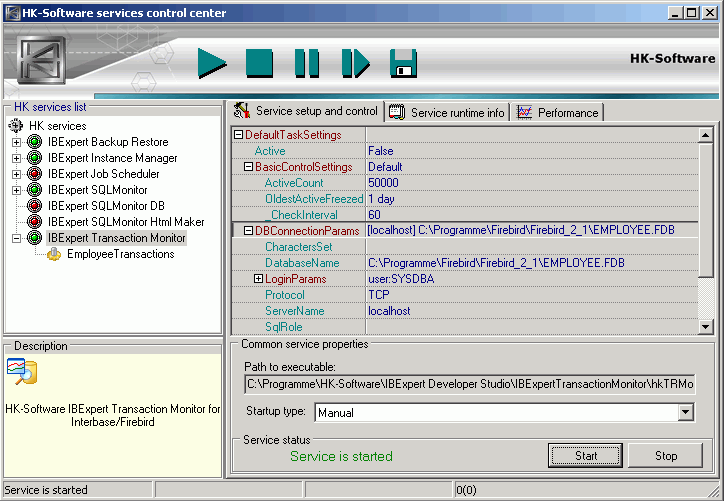
Task: Click green status light of IBExpert SQLMonitor
Action: click(34, 190)
